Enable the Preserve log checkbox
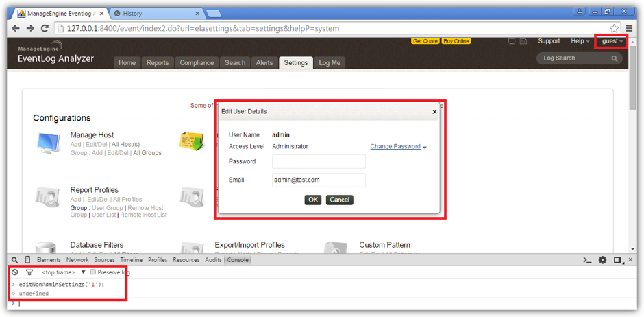This screenshot has height=317, width=644. click(93, 272)
